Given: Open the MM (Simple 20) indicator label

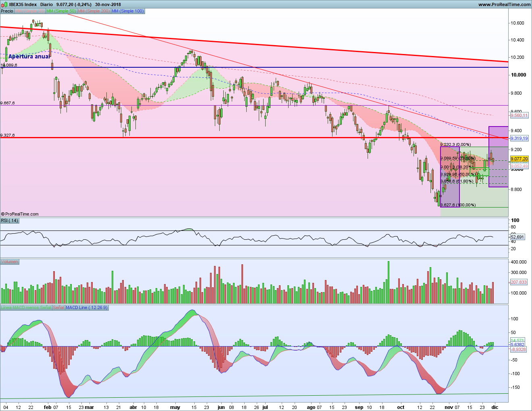Looking at the screenshot, I should [29, 11].
